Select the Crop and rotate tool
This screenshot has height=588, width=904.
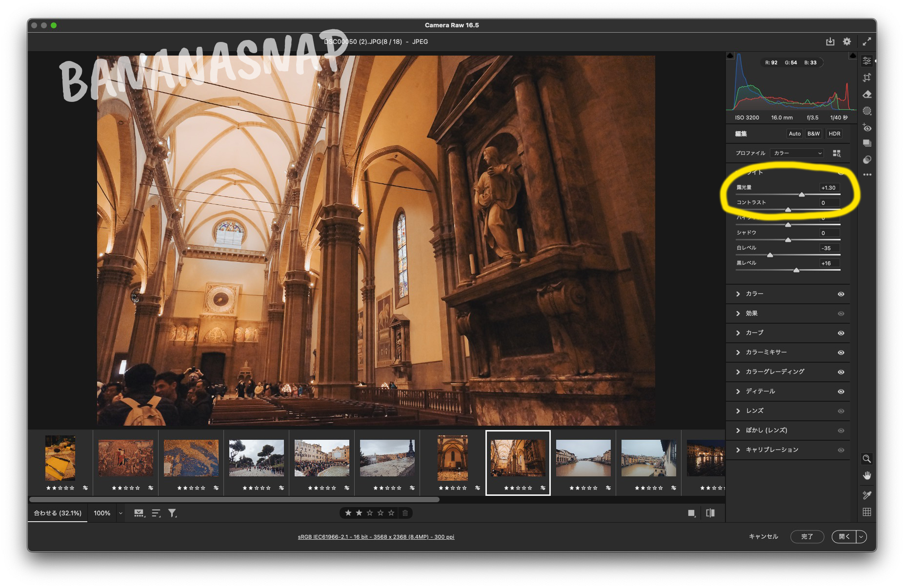coord(867,78)
